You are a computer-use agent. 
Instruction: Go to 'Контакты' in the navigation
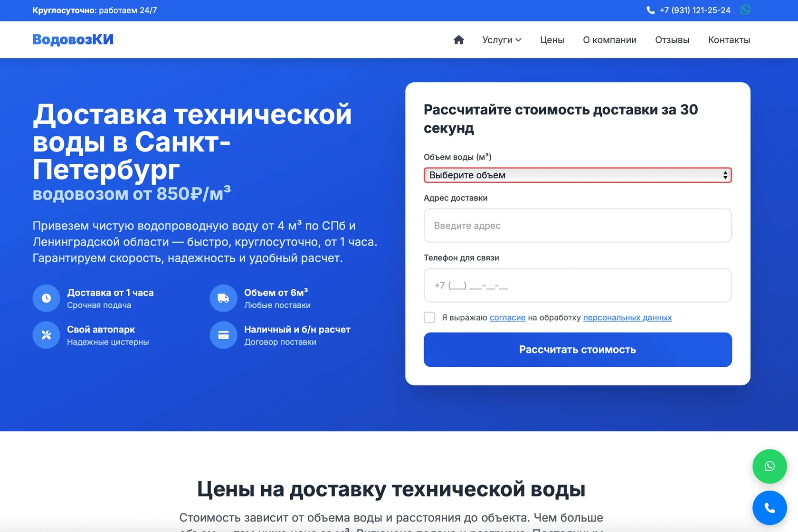(729, 40)
